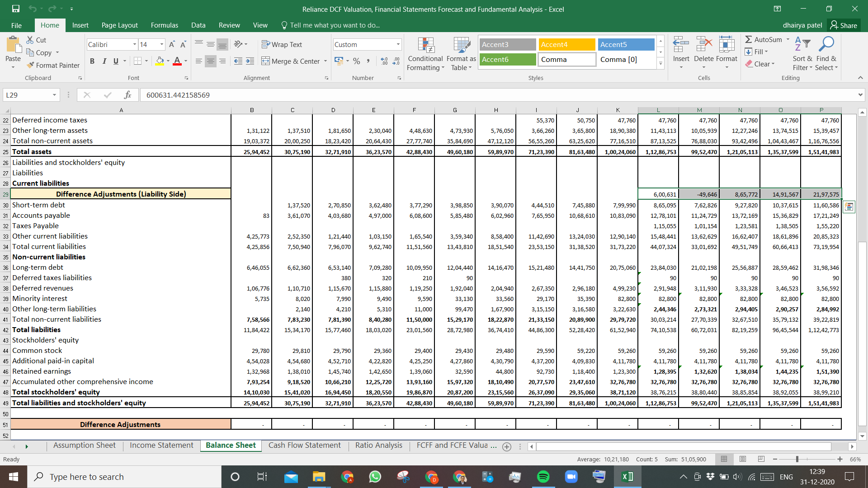Click the Undo arrow icon
868x488 pixels.
click(x=33, y=9)
